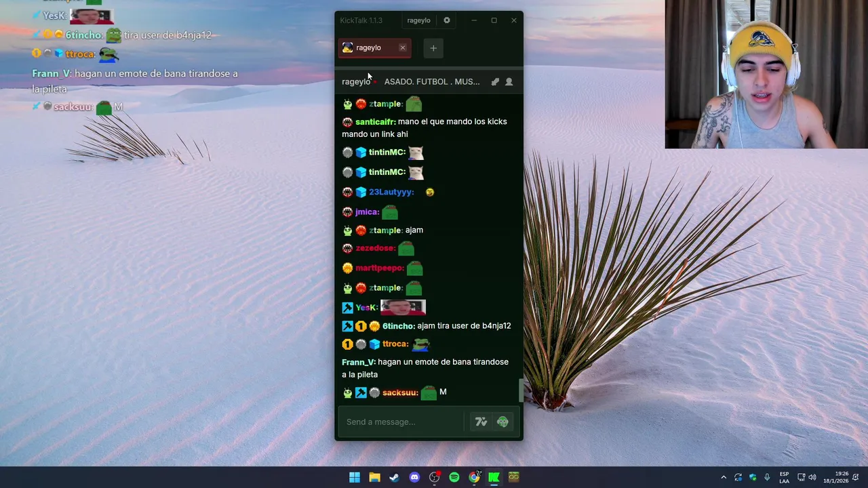Click the first badge next to 23Lautyyy
This screenshot has width=868, height=488.
[x=347, y=192]
